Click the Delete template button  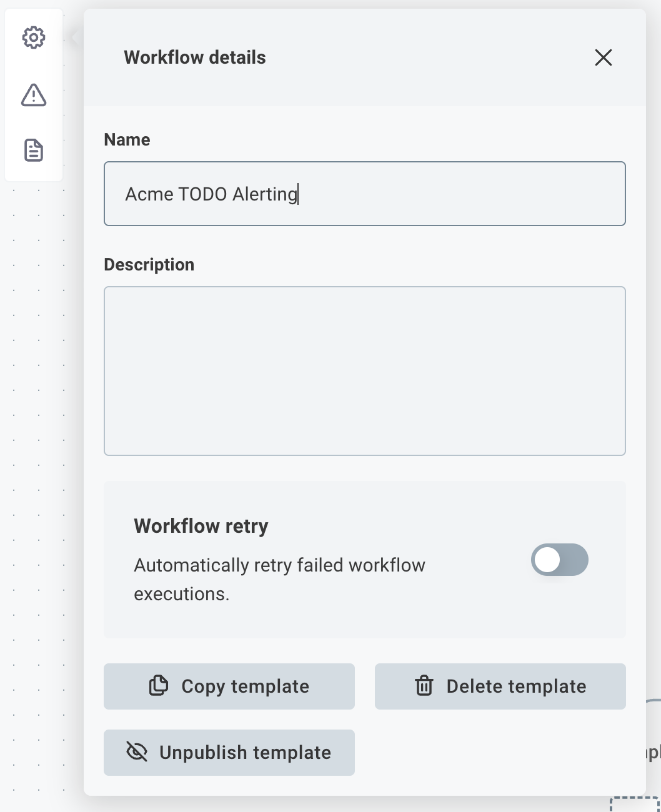pos(500,686)
